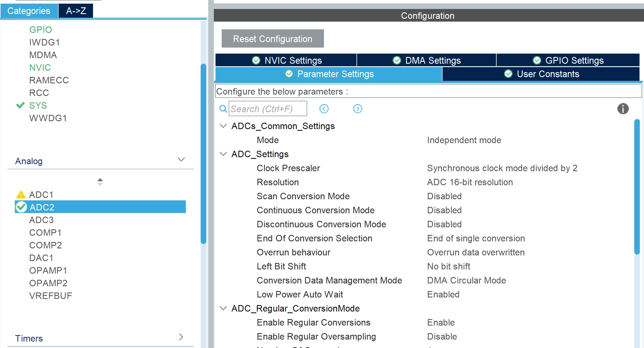Select DAC1 in the Analog list
Screen dimensions: 644x348
point(41,258)
